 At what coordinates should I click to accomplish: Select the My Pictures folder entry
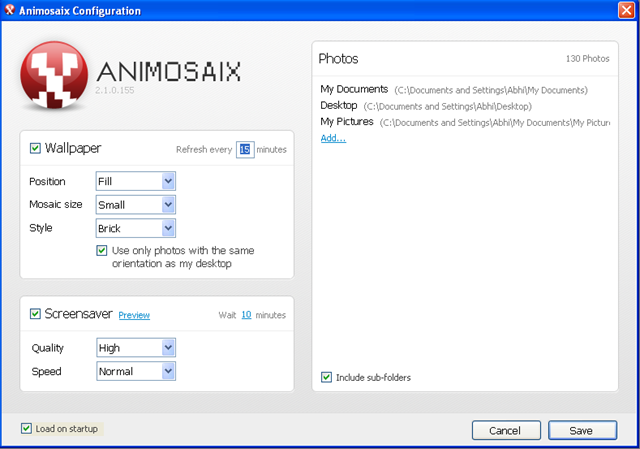pos(465,122)
